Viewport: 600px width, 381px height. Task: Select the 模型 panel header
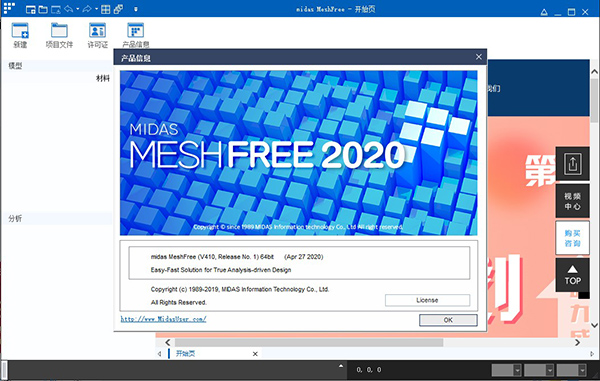pos(57,66)
